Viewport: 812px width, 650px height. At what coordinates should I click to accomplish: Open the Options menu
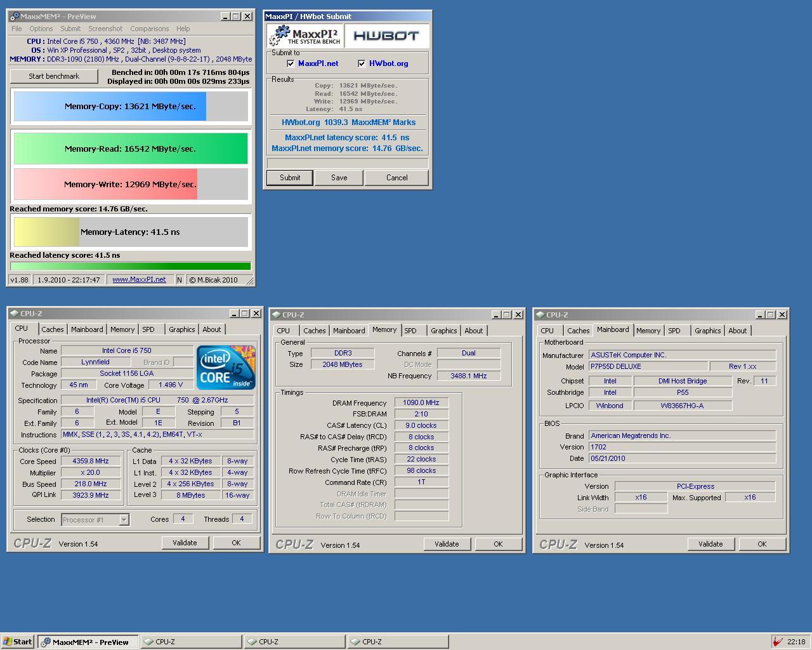coord(41,29)
